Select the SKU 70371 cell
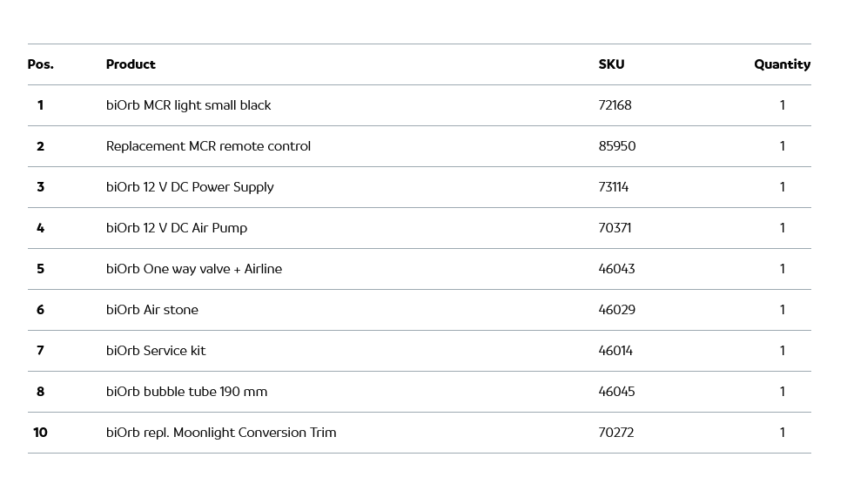The image size is (847, 504). tap(615, 228)
